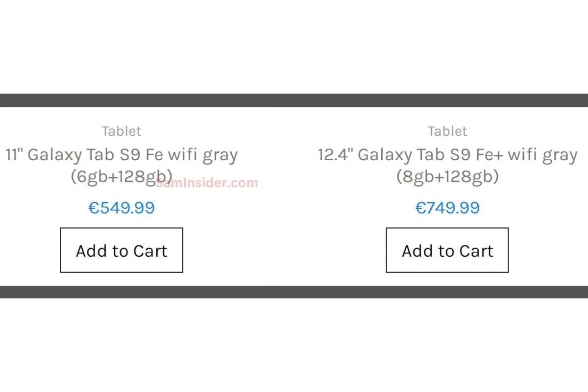Select the €549.99 price
This screenshot has height=392, width=588.
(122, 208)
